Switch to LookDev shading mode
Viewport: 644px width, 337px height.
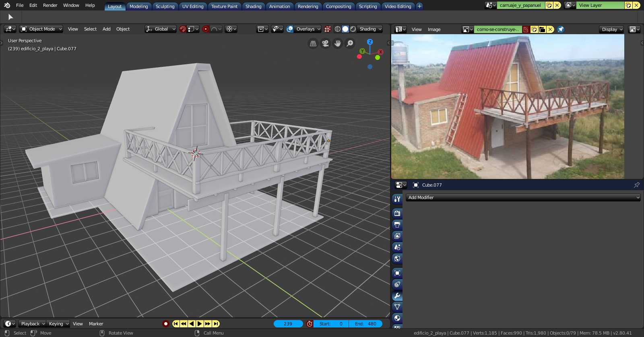click(353, 29)
